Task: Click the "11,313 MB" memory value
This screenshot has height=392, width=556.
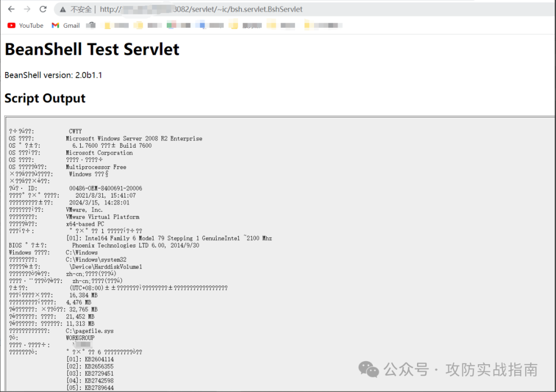Action: [80, 324]
